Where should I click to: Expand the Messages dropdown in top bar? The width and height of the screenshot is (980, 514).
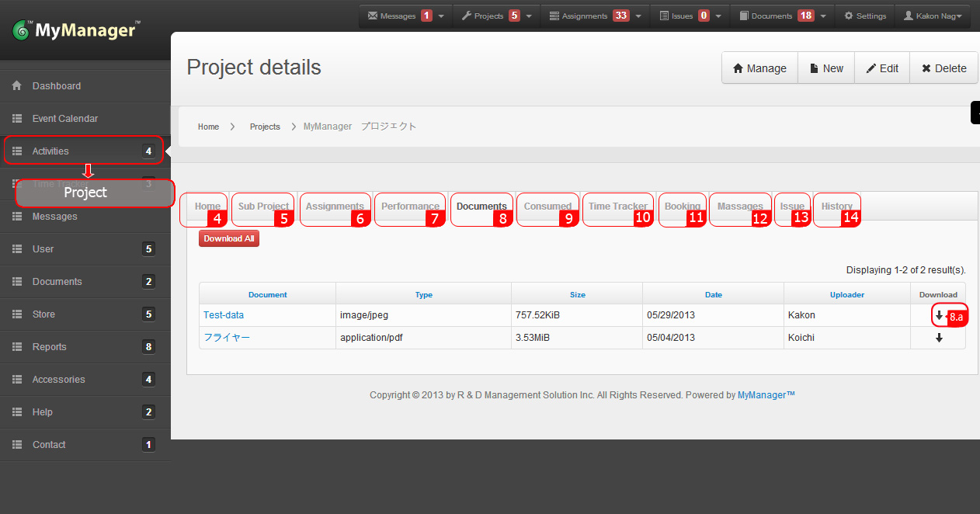[x=441, y=16]
